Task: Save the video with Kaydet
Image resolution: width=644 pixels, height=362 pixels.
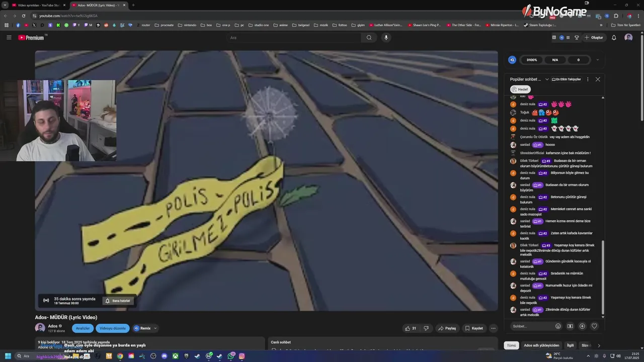Action: click(x=474, y=328)
